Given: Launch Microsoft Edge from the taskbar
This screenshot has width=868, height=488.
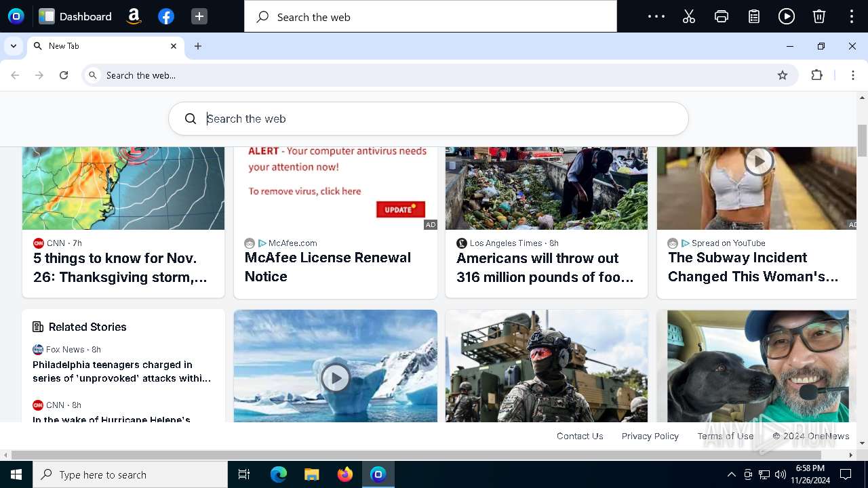Looking at the screenshot, I should [x=279, y=474].
